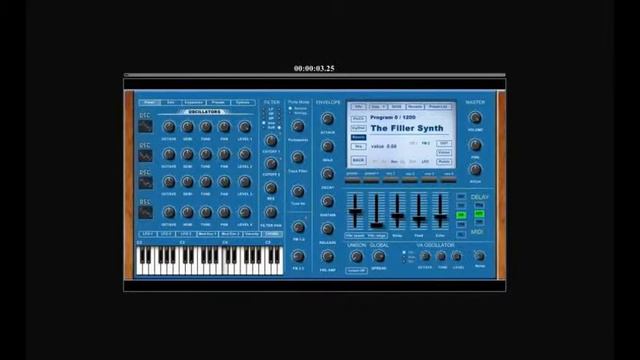Click the TUNE knob in the LEVEL 3 row
This screenshot has width=640, height=360.
pos(206,182)
